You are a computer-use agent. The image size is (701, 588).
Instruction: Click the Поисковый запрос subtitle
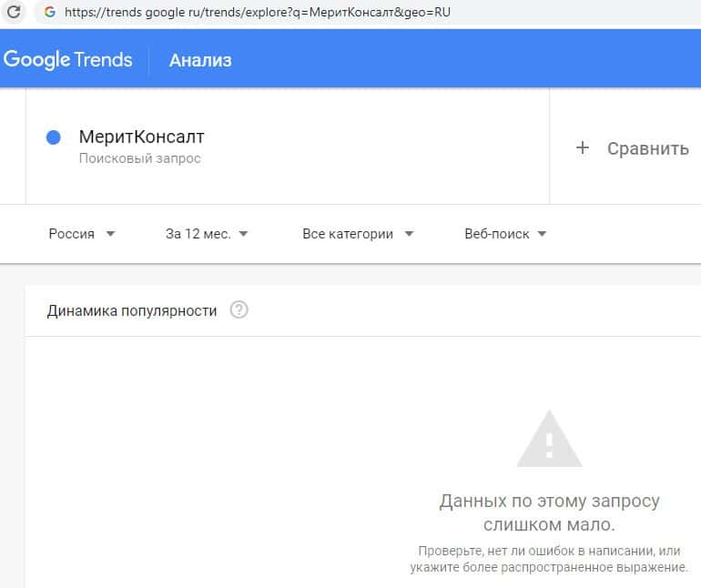139,158
